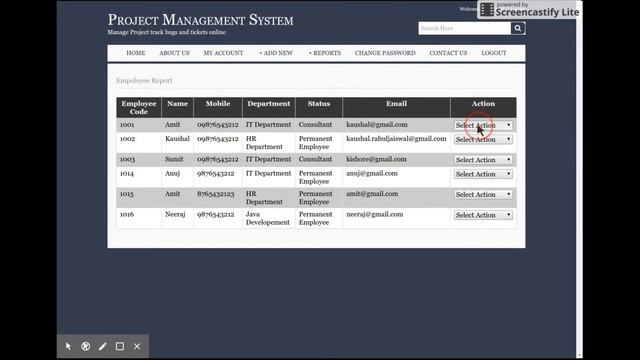Click email amit@gmail.com
Image resolution: width=640 pixels, height=360 pixels.
[372, 194]
